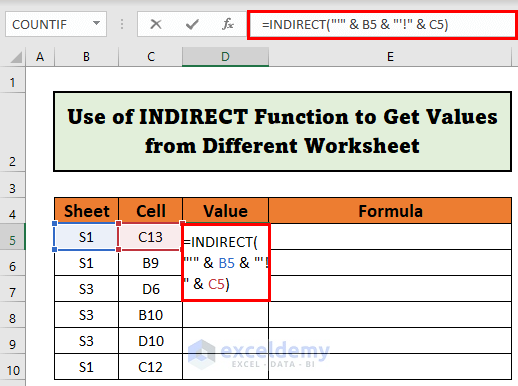Click empty Formula cell in row 5
518x386 pixels.
(x=390, y=237)
